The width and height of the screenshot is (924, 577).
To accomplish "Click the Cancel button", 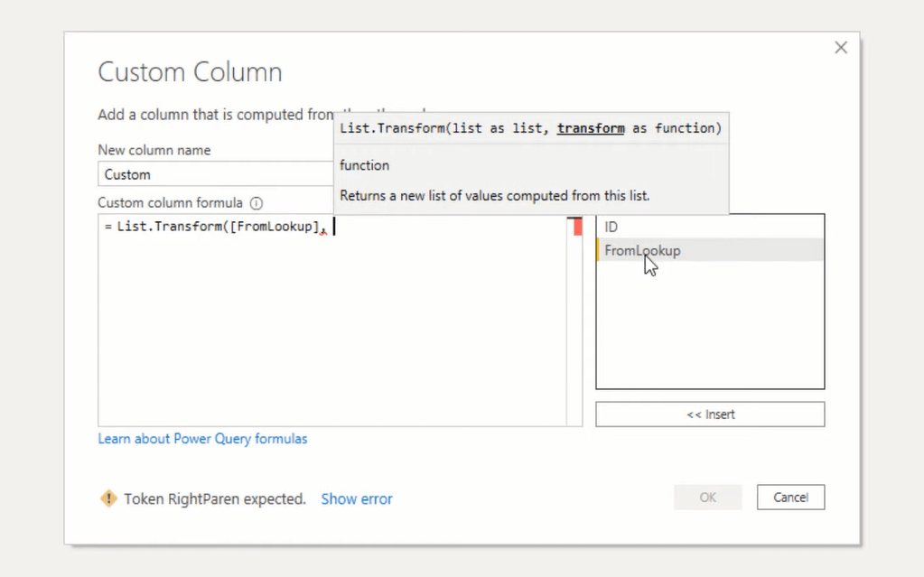I will [791, 498].
